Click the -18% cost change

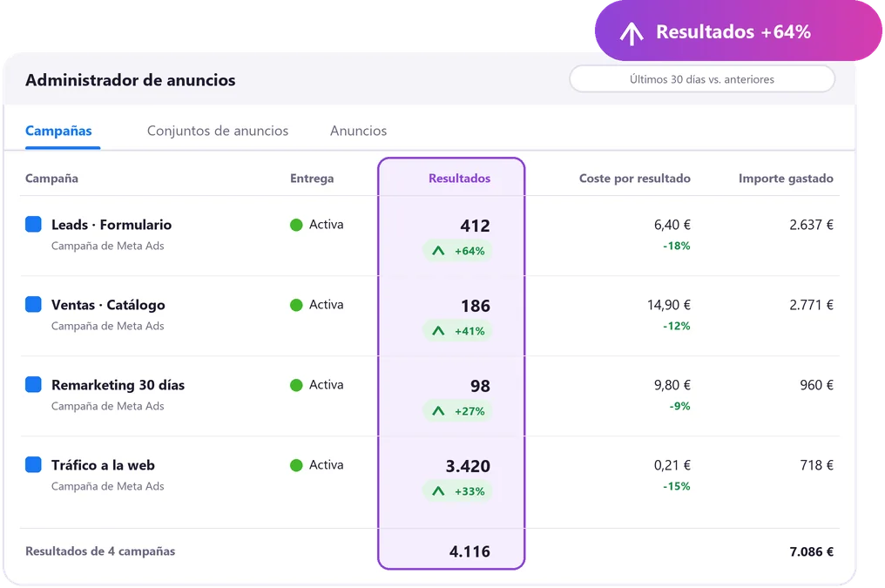point(677,246)
